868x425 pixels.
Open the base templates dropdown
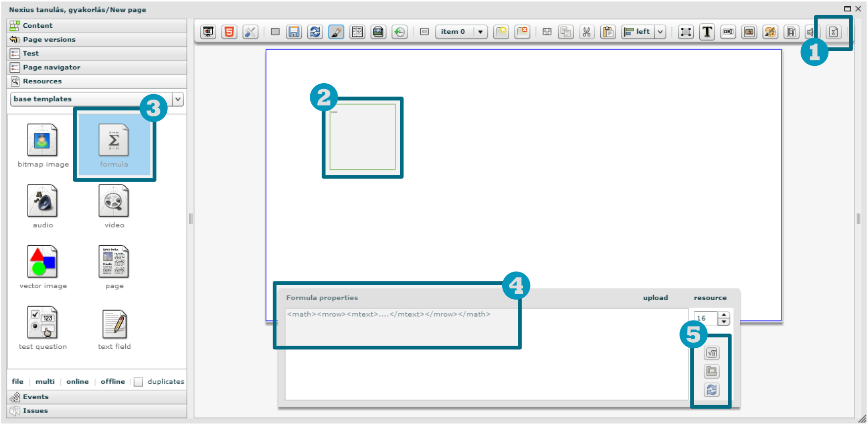(x=178, y=99)
